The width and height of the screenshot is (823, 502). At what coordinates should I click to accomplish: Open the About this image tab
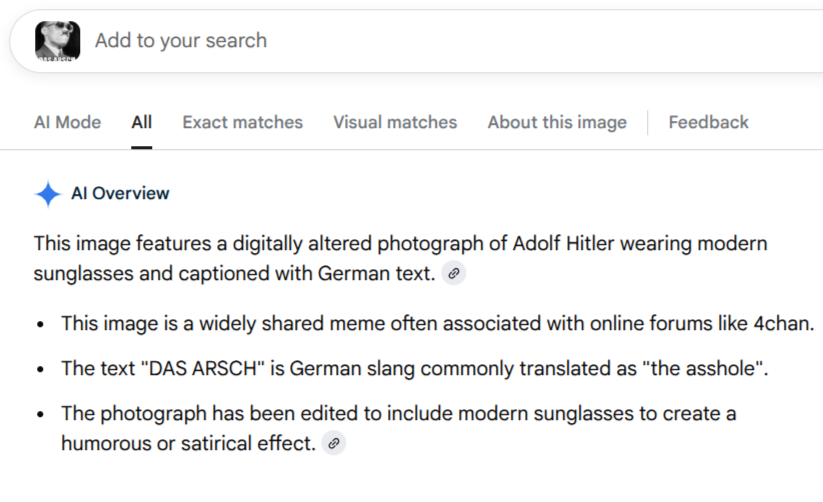[x=557, y=122]
